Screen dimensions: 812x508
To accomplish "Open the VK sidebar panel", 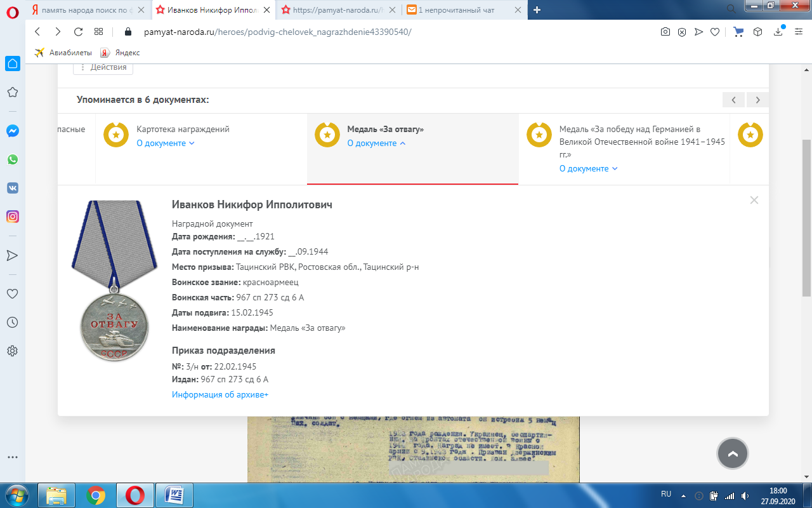I will pyautogui.click(x=12, y=188).
